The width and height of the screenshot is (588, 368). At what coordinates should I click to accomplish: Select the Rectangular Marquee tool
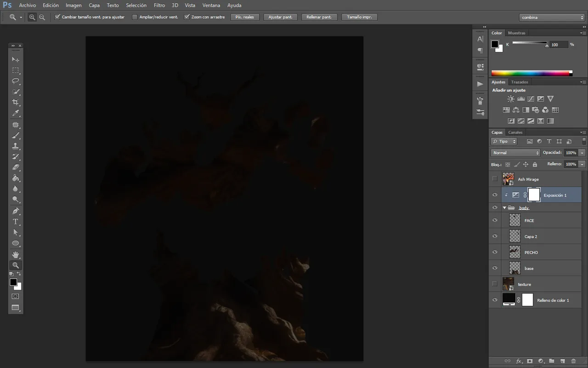(16, 70)
